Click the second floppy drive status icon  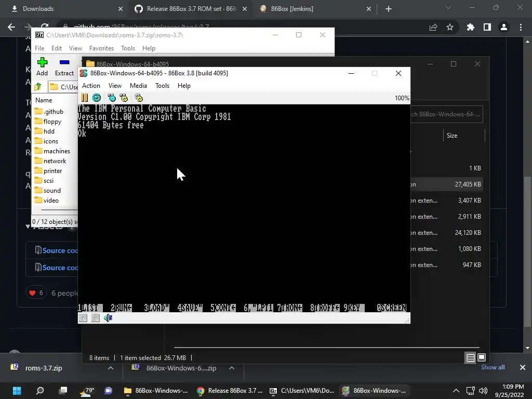96,318
